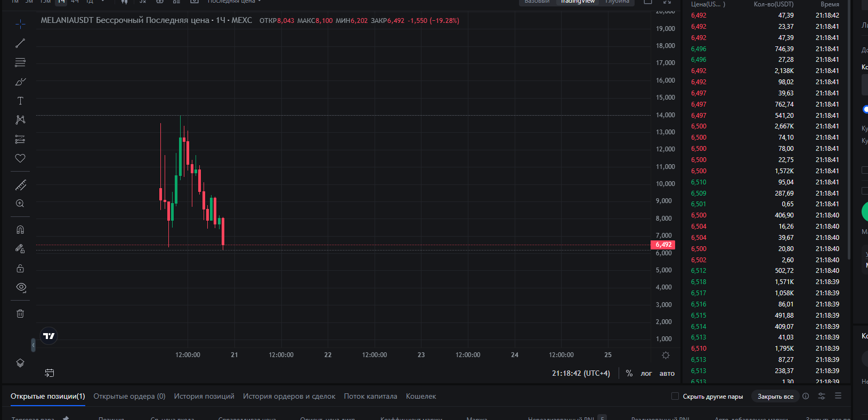
Task: Click the trade price 6,518
Action: [699, 282]
